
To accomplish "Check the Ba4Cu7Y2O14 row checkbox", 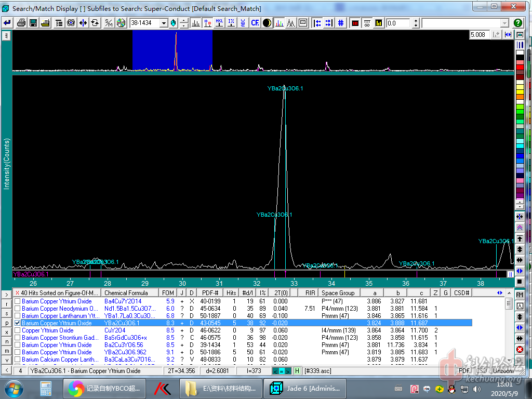I will (x=17, y=301).
